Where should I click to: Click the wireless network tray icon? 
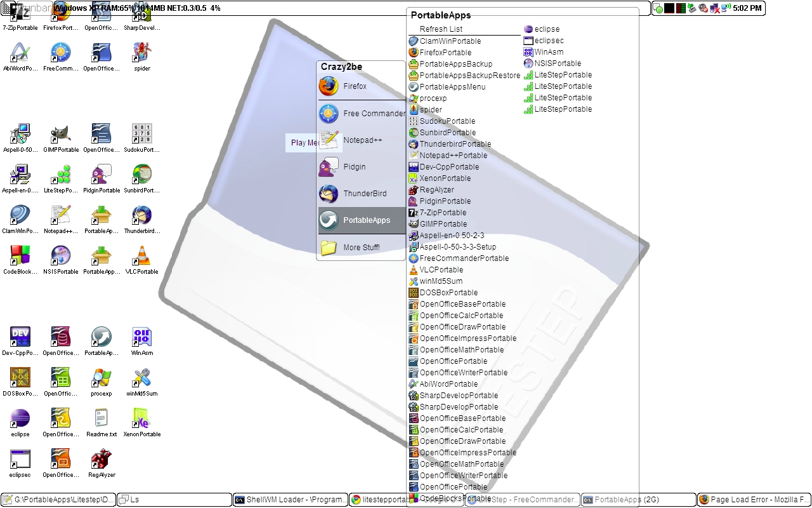[726, 8]
